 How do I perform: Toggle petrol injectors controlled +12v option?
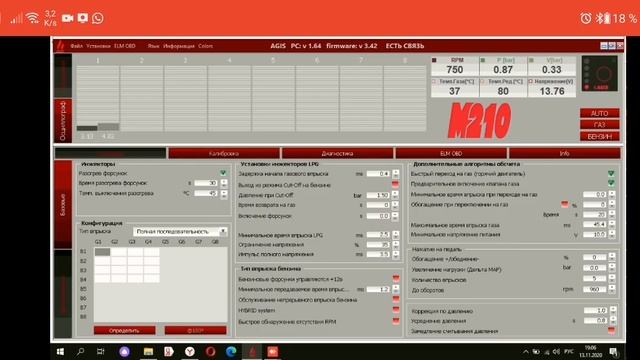click(x=396, y=279)
